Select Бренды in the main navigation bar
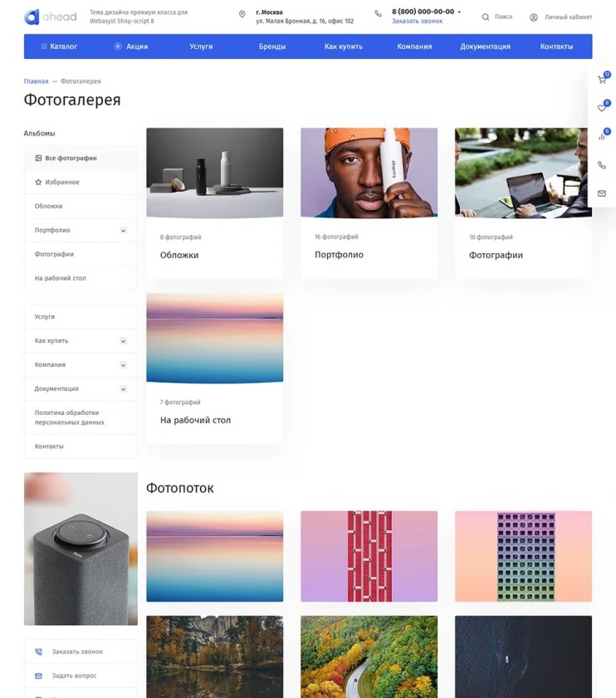This screenshot has height=698, width=616. click(x=271, y=46)
